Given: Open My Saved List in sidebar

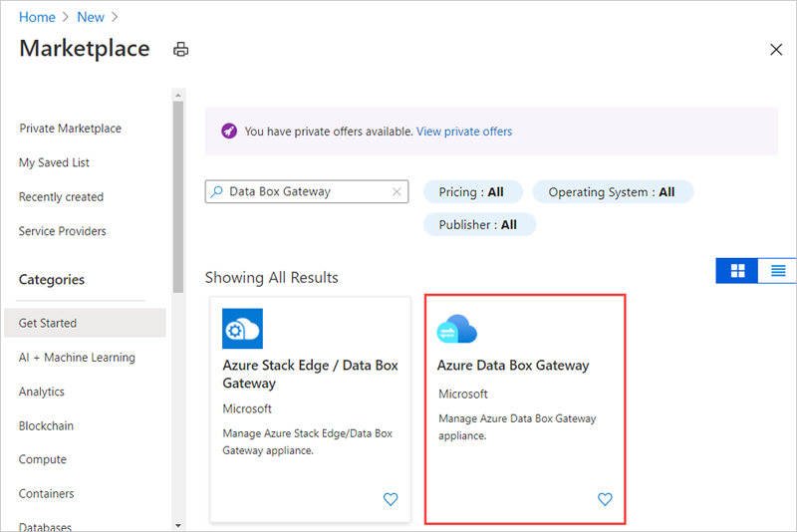Looking at the screenshot, I should pos(54,162).
